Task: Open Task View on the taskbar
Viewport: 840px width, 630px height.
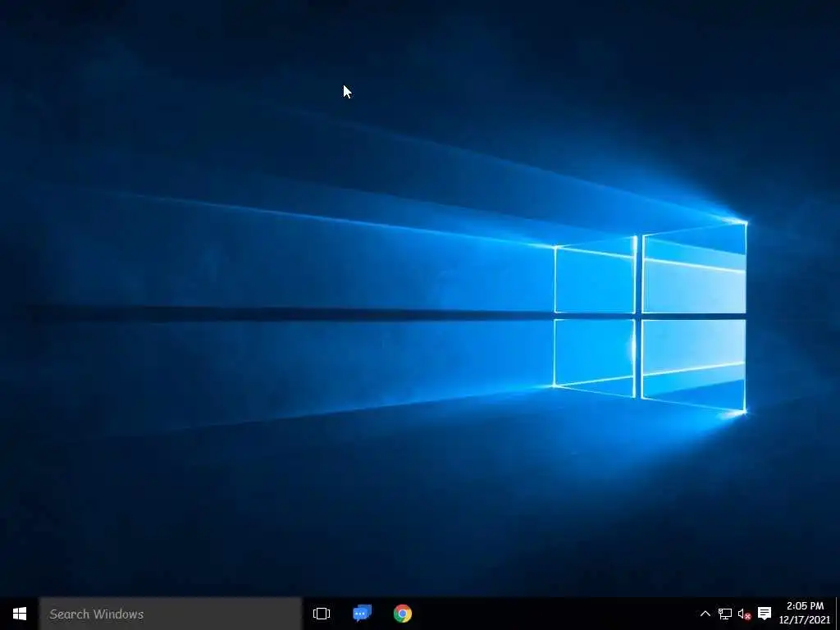Action: click(x=322, y=614)
